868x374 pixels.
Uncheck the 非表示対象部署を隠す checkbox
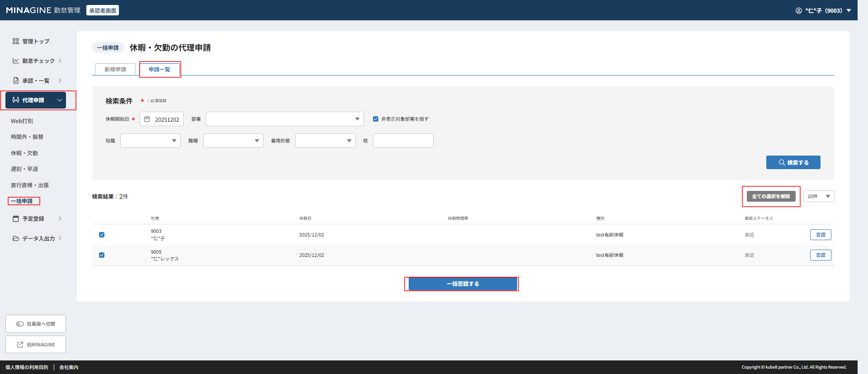376,119
